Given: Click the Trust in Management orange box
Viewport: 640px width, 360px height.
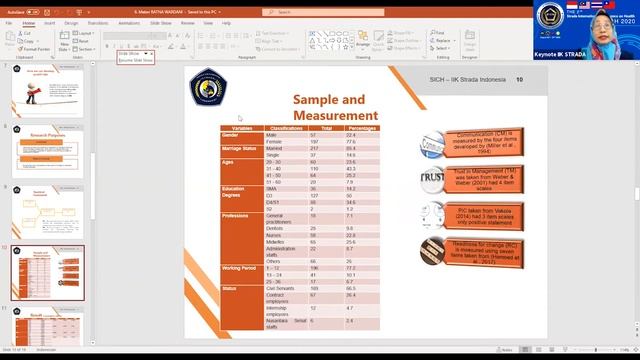Looking at the screenshot, I should [x=484, y=180].
